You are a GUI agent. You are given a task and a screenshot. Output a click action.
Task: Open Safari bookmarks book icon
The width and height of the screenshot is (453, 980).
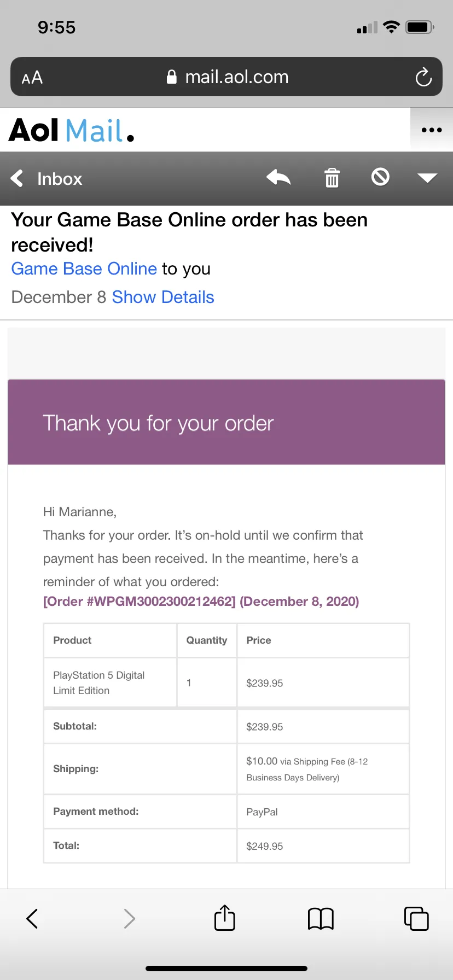[321, 919]
